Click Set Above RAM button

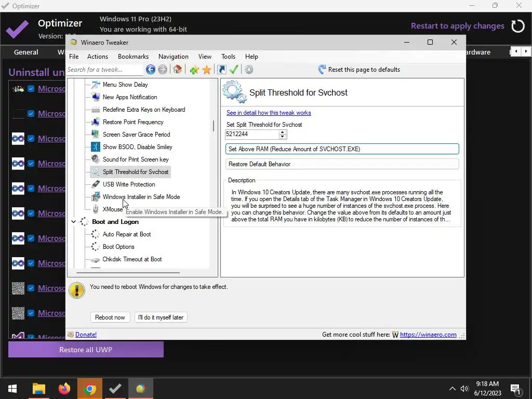[x=342, y=149]
